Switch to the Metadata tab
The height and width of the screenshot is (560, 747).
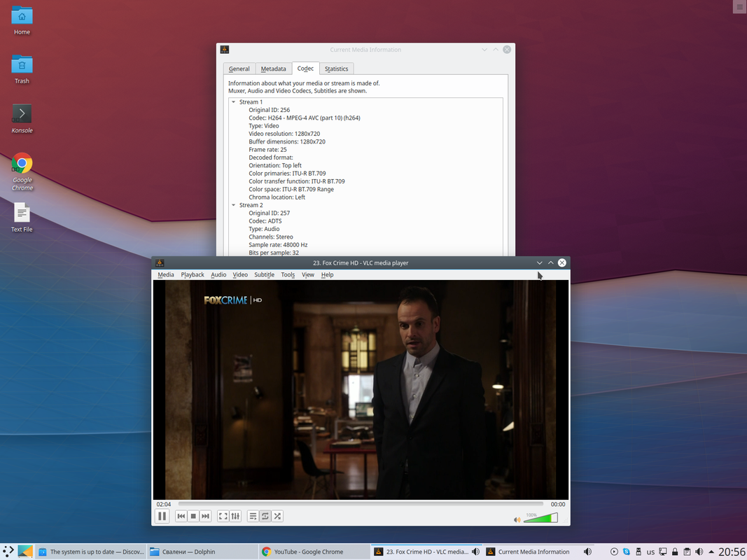point(274,69)
